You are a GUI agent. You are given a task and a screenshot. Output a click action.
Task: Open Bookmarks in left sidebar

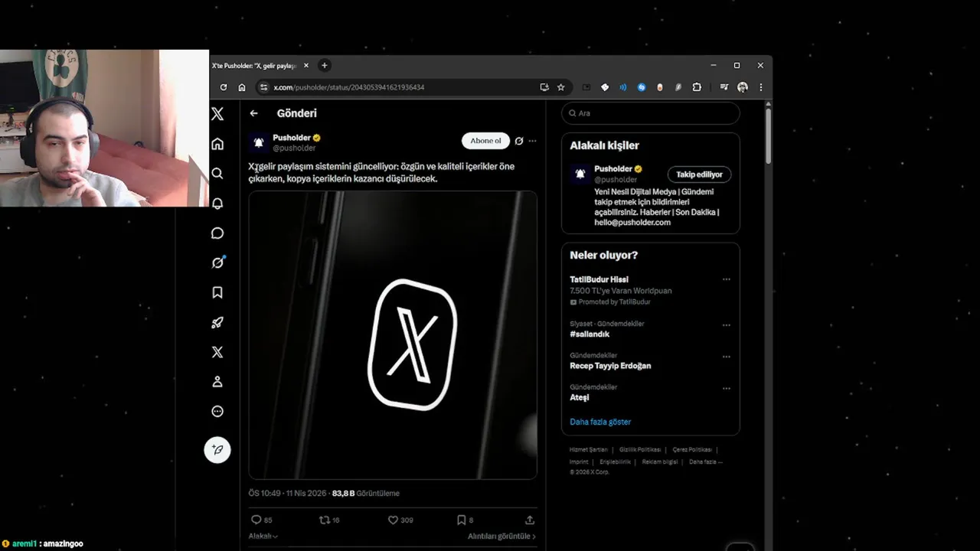coord(217,292)
